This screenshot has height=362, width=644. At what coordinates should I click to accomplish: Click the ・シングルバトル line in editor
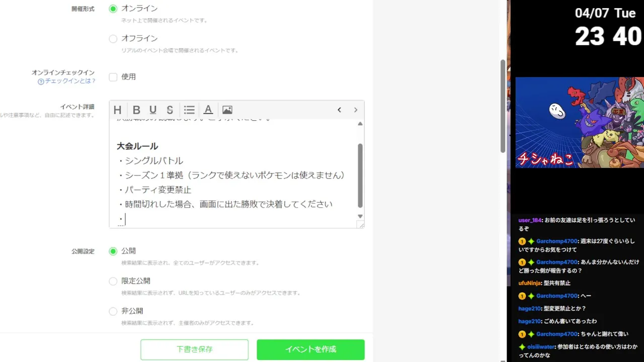(150, 161)
